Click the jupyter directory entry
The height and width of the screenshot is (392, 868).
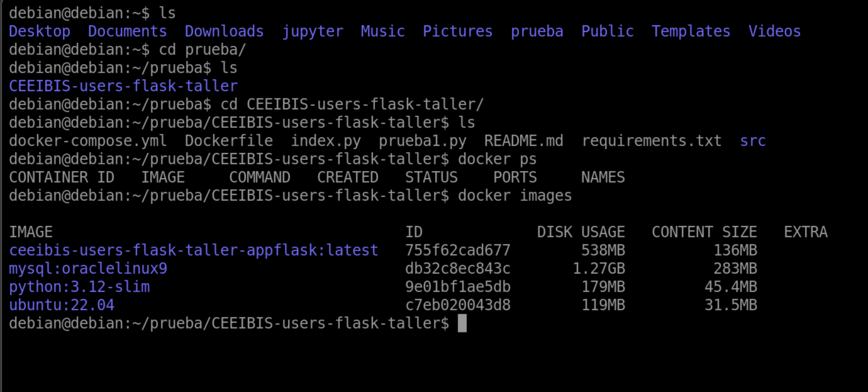point(313,31)
